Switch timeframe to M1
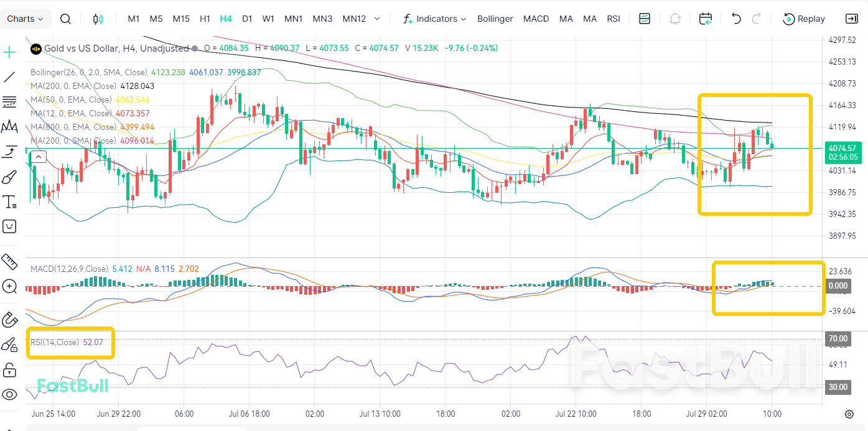 pos(134,19)
